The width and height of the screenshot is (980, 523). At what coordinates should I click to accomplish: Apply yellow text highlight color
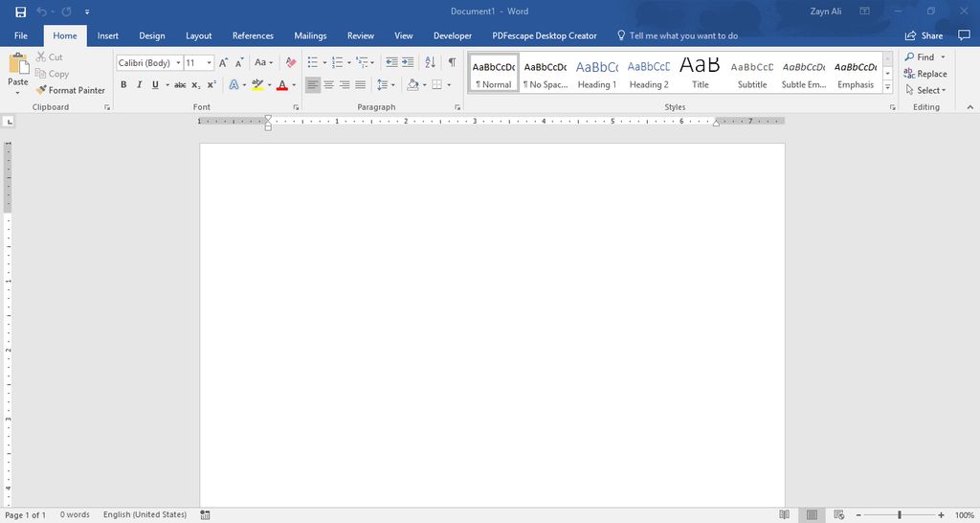click(257, 84)
